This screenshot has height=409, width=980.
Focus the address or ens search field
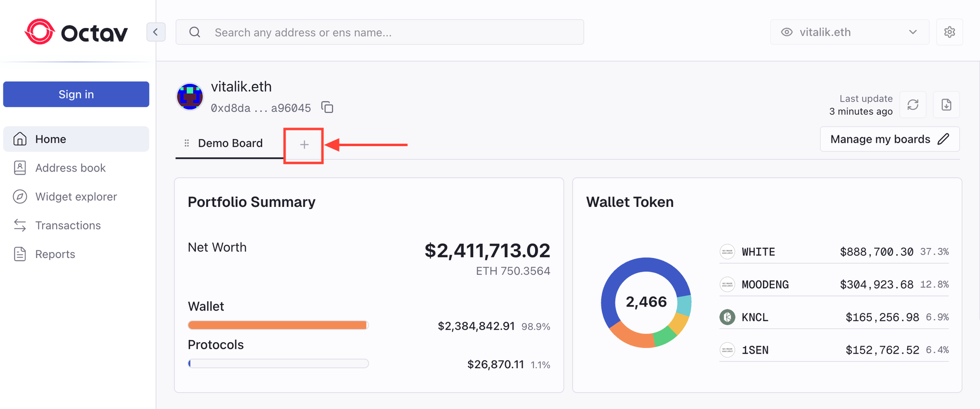point(380,32)
